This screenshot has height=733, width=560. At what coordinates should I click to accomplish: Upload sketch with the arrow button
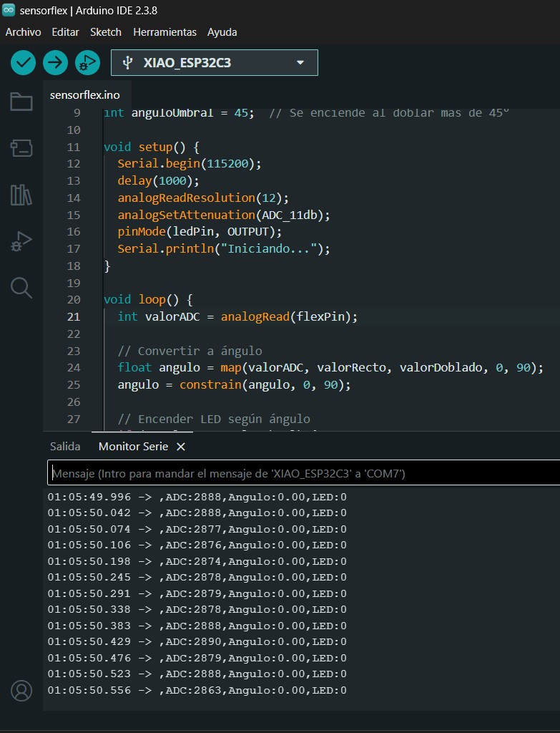pyautogui.click(x=55, y=63)
